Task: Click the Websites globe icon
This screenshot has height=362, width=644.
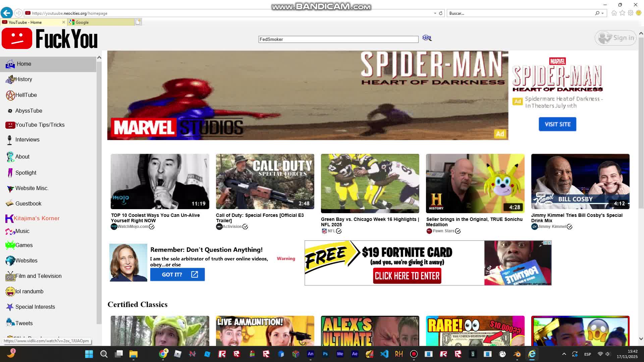Action: click(10, 260)
